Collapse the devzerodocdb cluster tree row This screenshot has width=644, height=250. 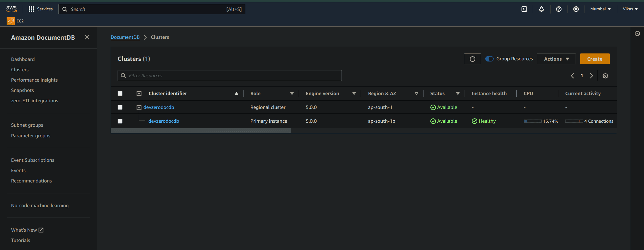[139, 107]
